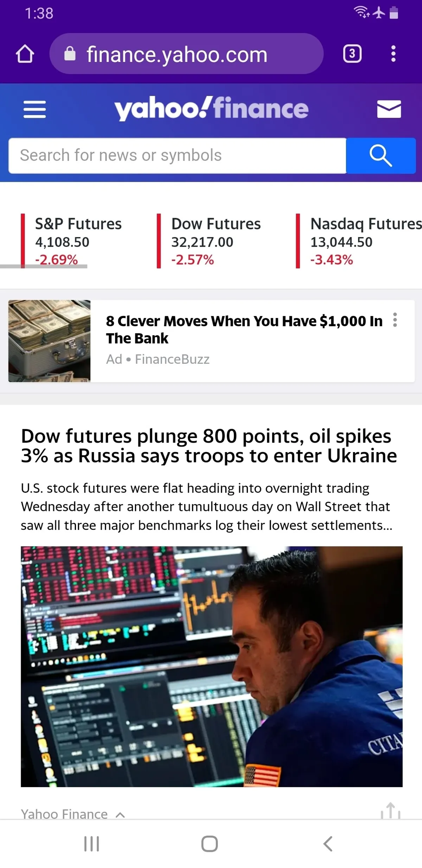Tap the Android recent apps button
The width and height of the screenshot is (422, 868).
click(x=92, y=844)
